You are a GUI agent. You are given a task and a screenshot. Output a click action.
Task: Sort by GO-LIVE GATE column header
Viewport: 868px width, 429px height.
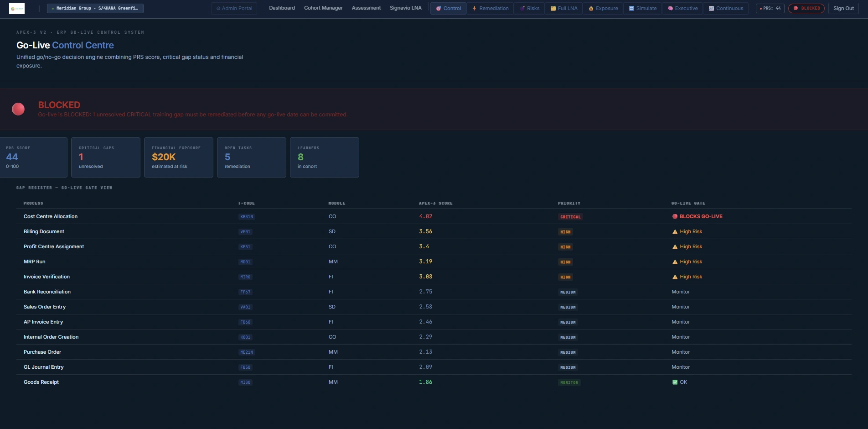(x=688, y=203)
